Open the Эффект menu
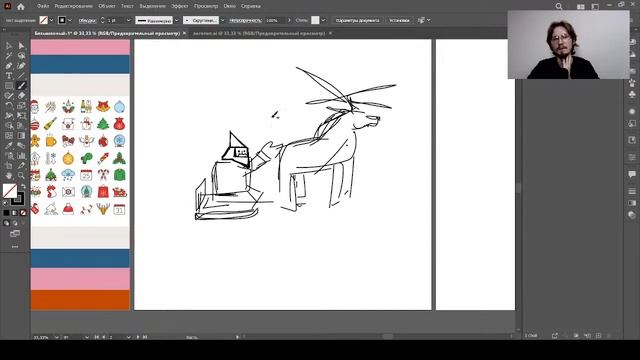The height and width of the screenshot is (360, 640). pos(179,6)
